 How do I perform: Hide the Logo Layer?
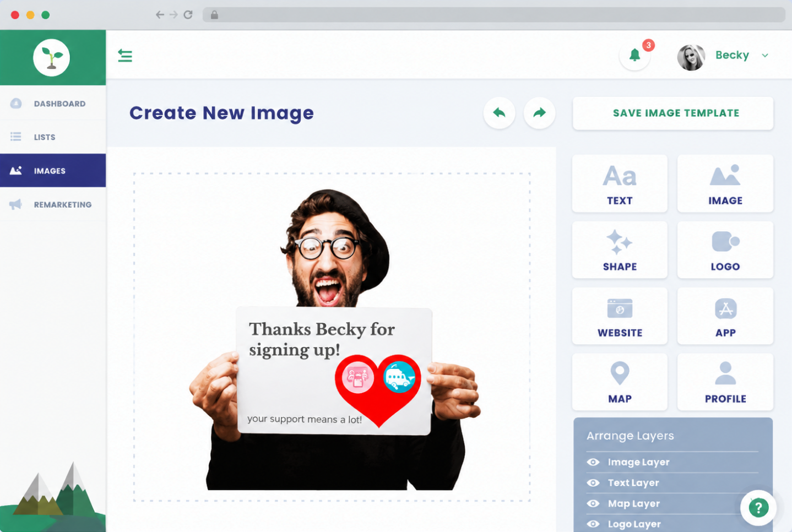[x=593, y=524]
